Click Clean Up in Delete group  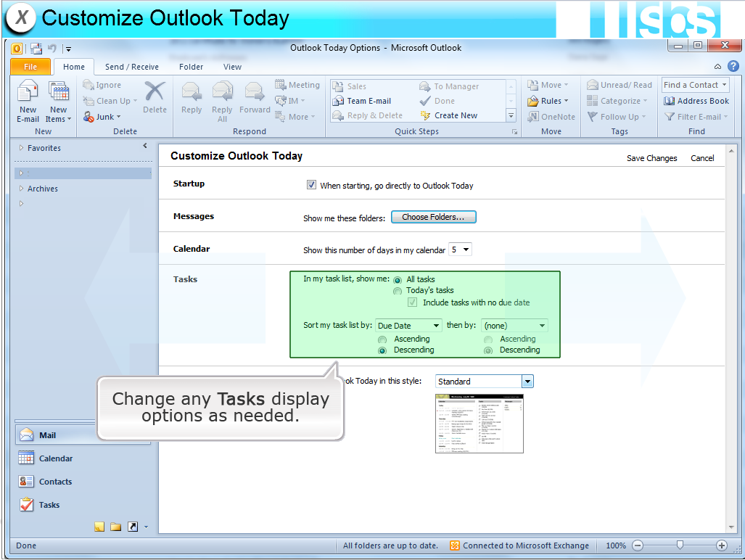tap(110, 101)
